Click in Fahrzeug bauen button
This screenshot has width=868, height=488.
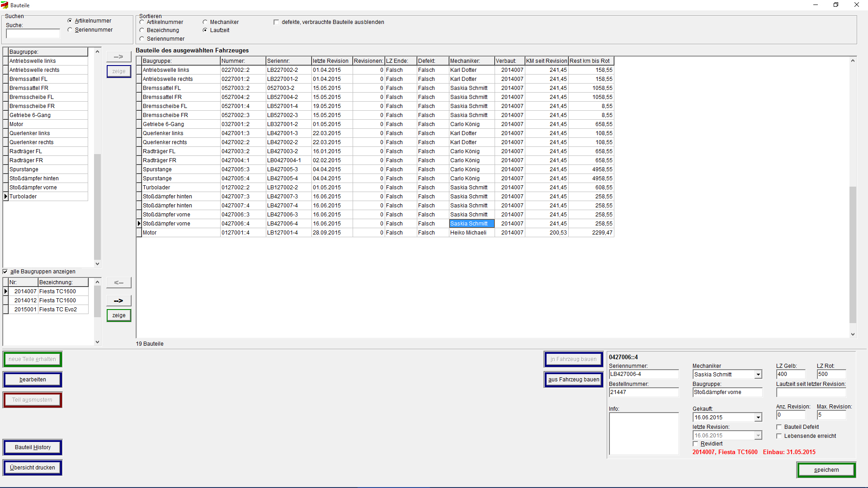[573, 359]
